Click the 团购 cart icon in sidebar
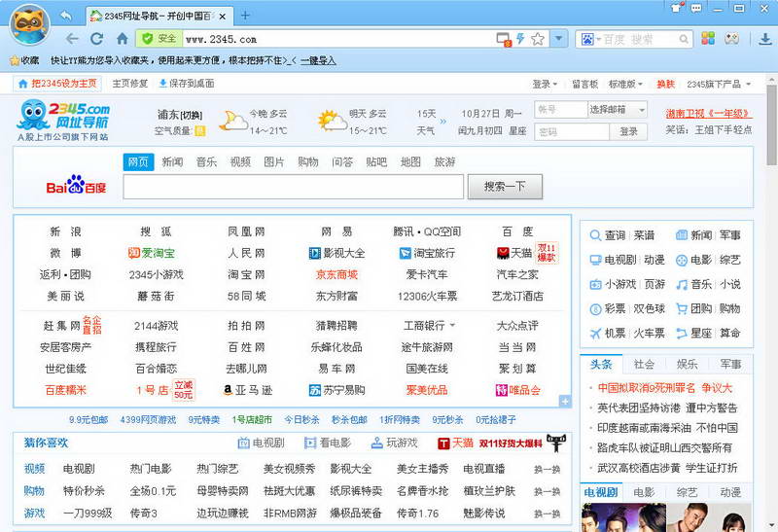 tap(682, 308)
